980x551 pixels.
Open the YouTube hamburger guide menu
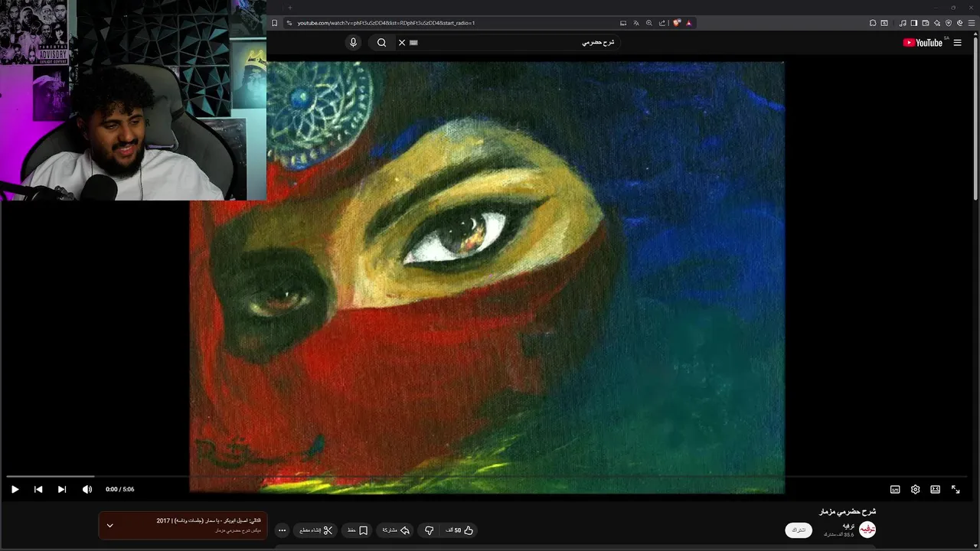coord(957,43)
